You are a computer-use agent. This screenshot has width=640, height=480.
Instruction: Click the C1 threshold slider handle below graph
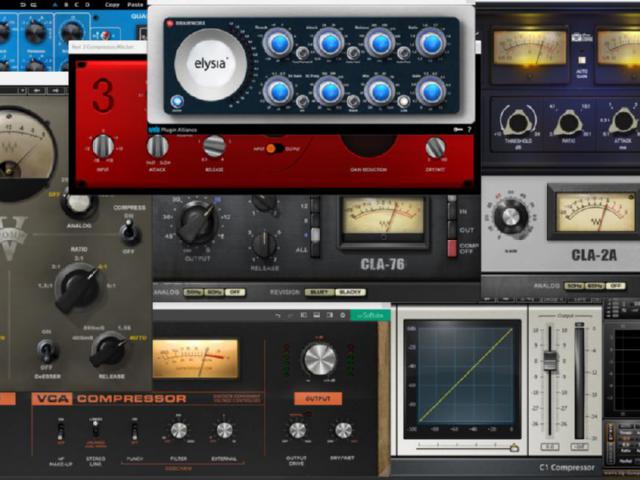click(514, 448)
